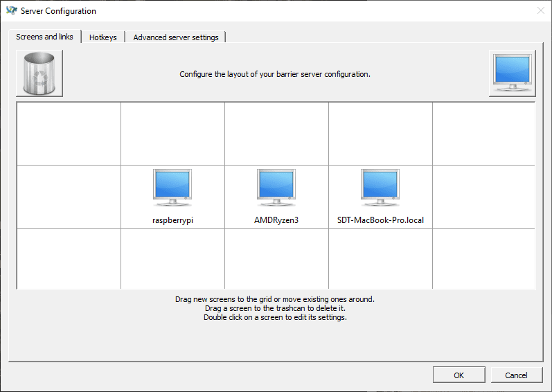Click the empty cell left of raspberrypi

69,197
